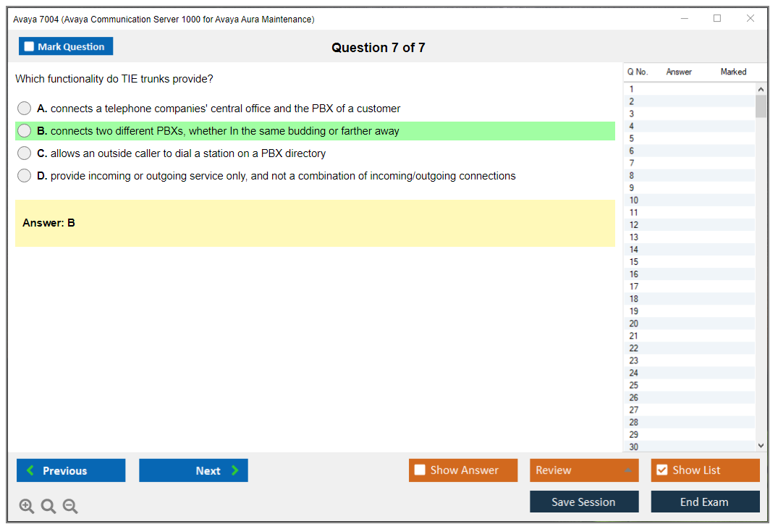Pick radio button for answer C

[25, 153]
